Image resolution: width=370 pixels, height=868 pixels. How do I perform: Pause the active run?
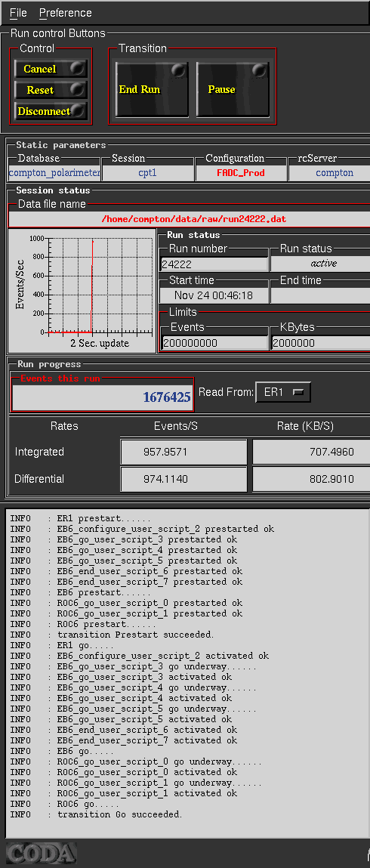point(233,89)
